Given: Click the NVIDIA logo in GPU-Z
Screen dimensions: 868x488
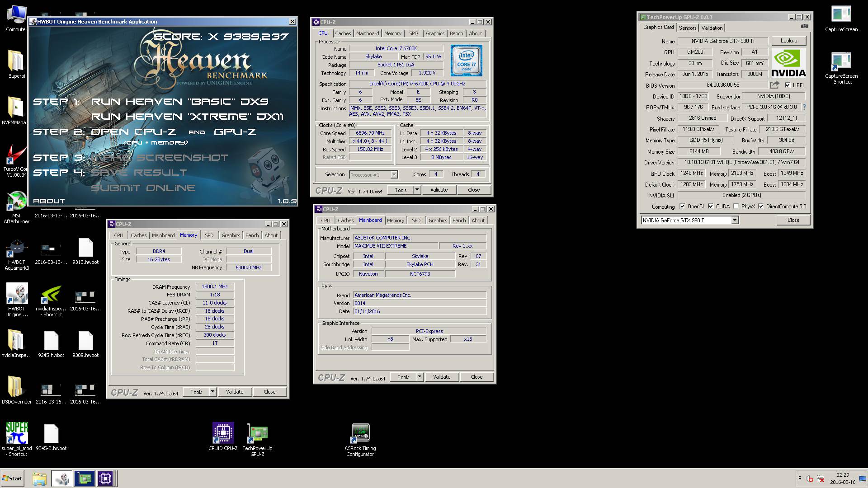Looking at the screenshot, I should pos(788,63).
